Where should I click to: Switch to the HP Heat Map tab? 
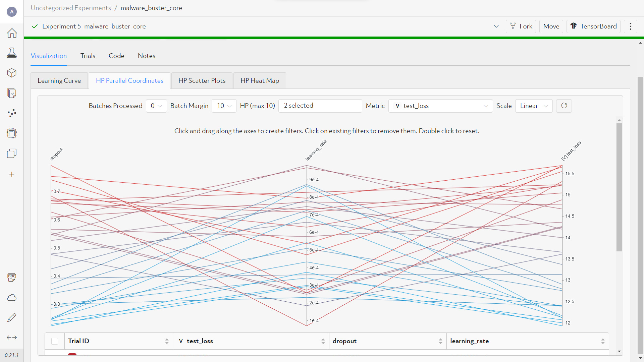pyautogui.click(x=260, y=81)
